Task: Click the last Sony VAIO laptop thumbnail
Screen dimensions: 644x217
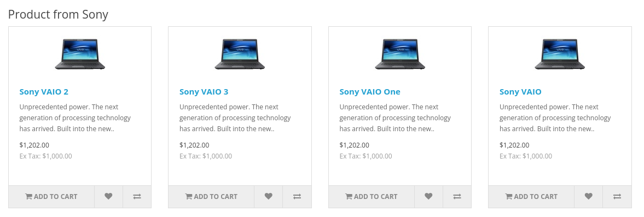Action: 560,54
